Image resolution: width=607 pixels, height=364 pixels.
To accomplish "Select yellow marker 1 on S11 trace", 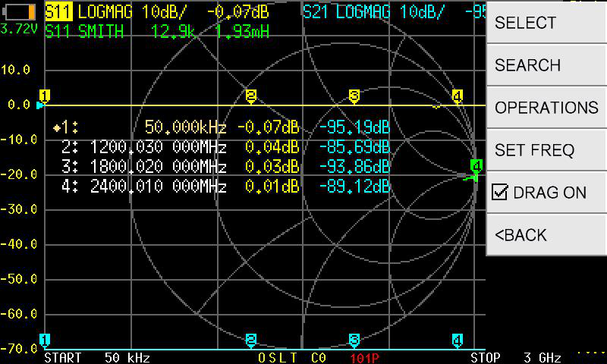I will pyautogui.click(x=45, y=96).
